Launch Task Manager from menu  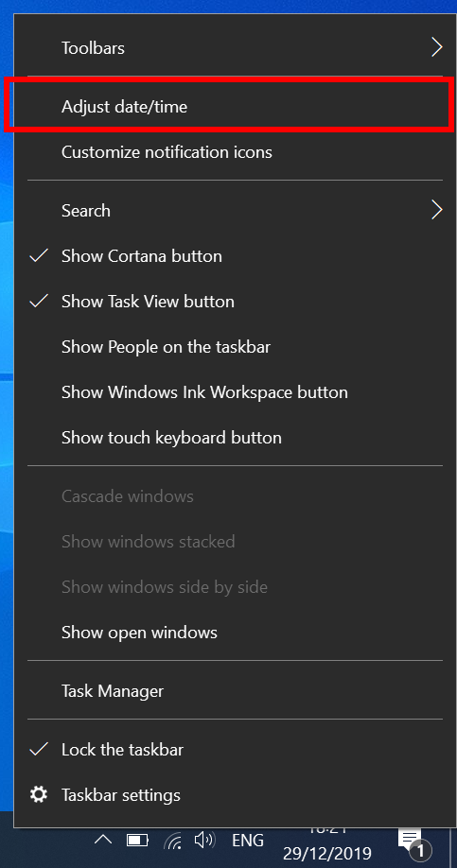[x=235, y=691]
